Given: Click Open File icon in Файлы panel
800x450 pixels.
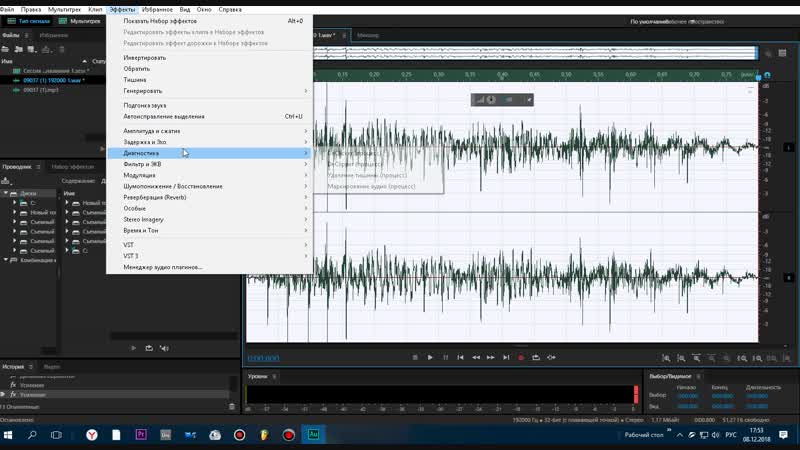Looking at the screenshot, I should pos(5,49).
